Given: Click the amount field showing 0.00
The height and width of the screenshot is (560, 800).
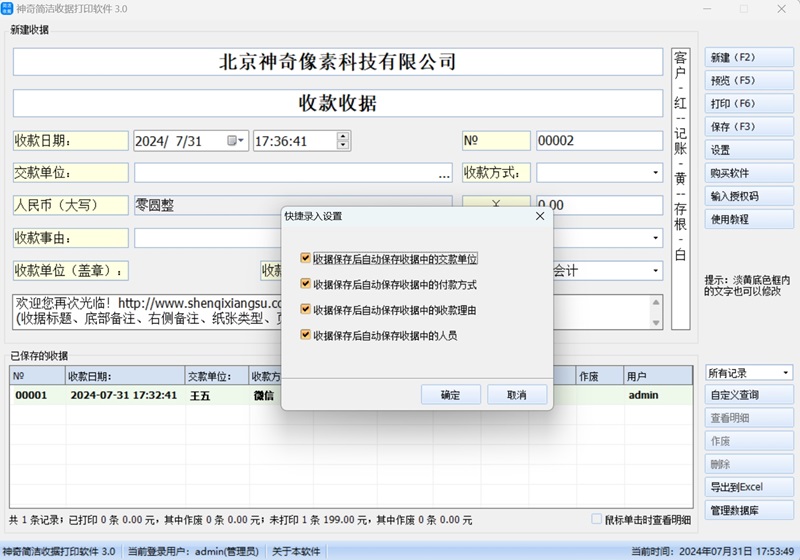Looking at the screenshot, I should click(599, 205).
